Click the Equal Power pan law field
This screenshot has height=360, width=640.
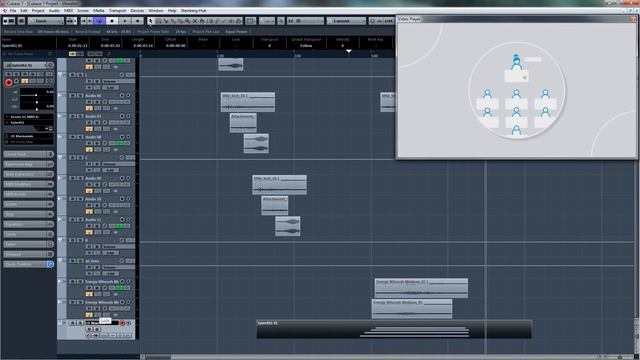pyautogui.click(x=236, y=31)
